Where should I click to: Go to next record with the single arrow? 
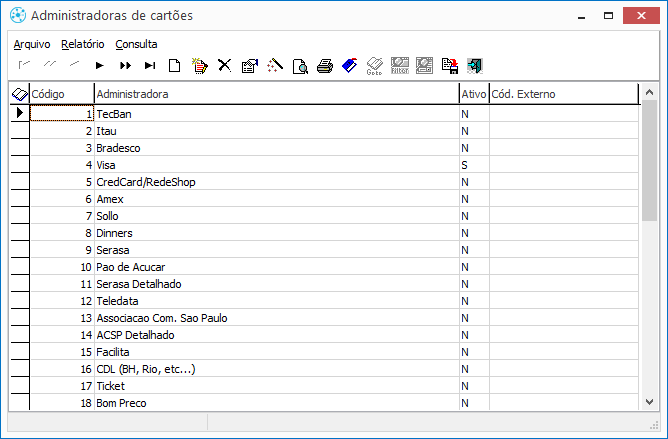pos(99,65)
